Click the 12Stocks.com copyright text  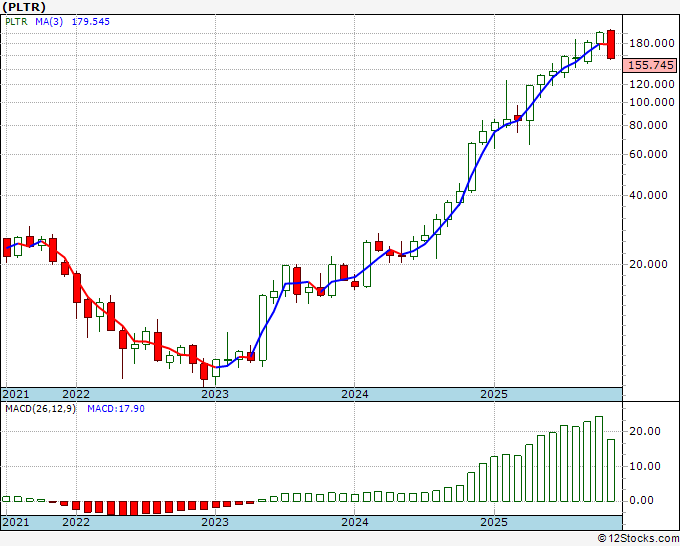pos(638,538)
